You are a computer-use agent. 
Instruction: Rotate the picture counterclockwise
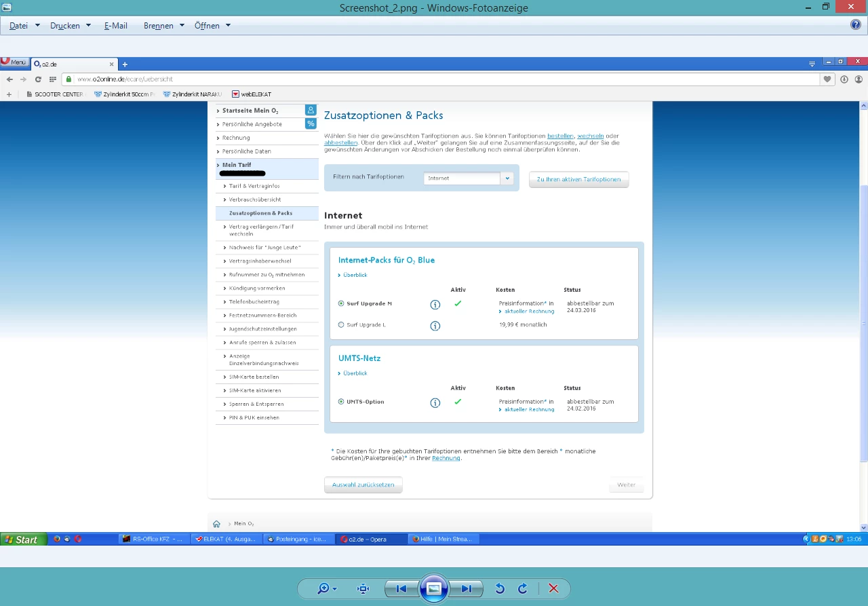coord(500,589)
